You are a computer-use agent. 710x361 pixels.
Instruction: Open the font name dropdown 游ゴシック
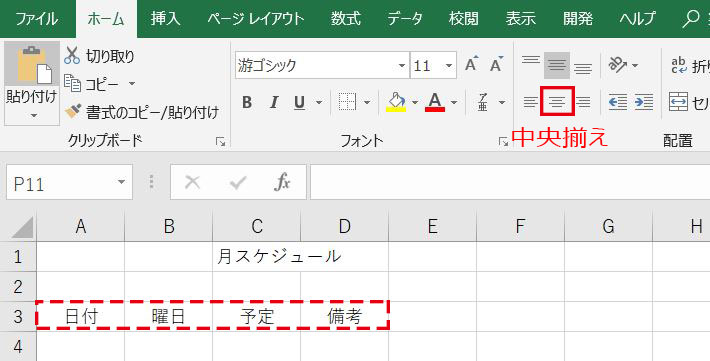(x=402, y=66)
